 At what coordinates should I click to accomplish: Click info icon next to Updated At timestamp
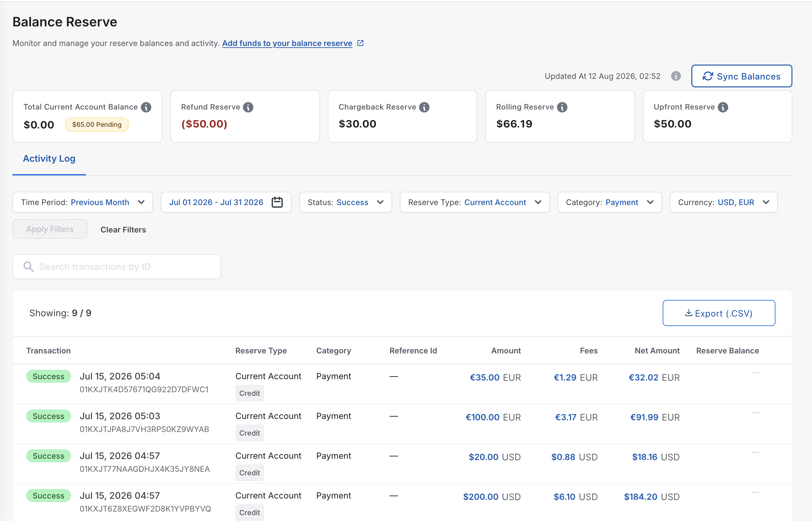(x=676, y=76)
